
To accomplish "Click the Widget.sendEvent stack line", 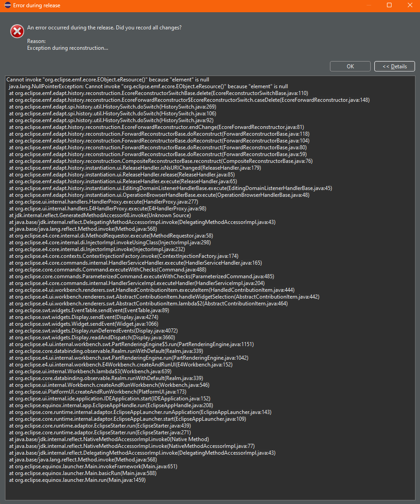I will [x=84, y=323].
